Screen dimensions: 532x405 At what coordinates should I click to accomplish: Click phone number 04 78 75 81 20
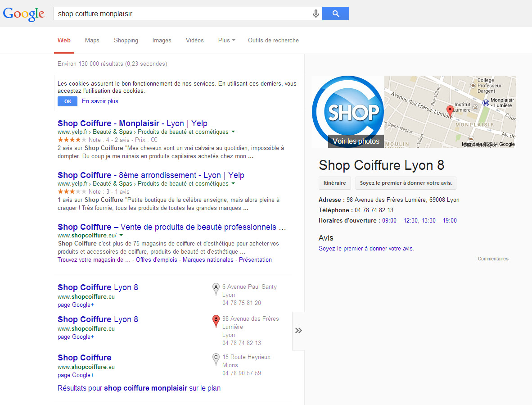tap(242, 303)
